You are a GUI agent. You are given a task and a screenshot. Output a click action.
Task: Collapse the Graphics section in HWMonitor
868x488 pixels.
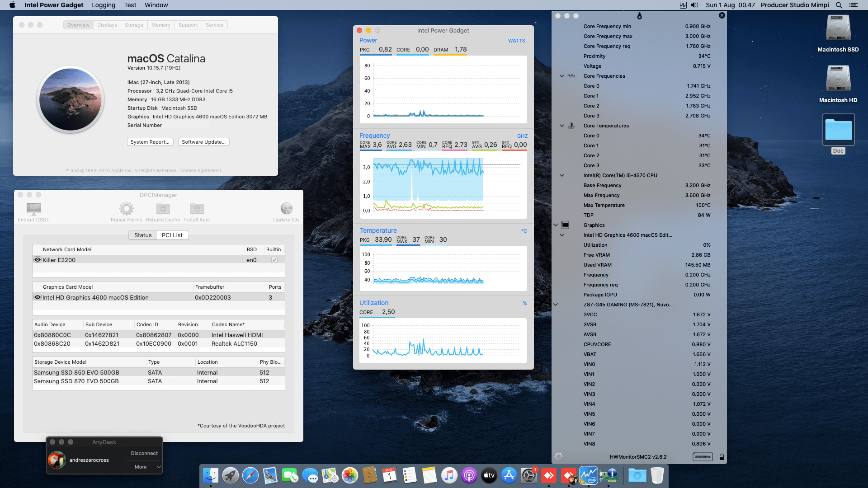(x=556, y=225)
